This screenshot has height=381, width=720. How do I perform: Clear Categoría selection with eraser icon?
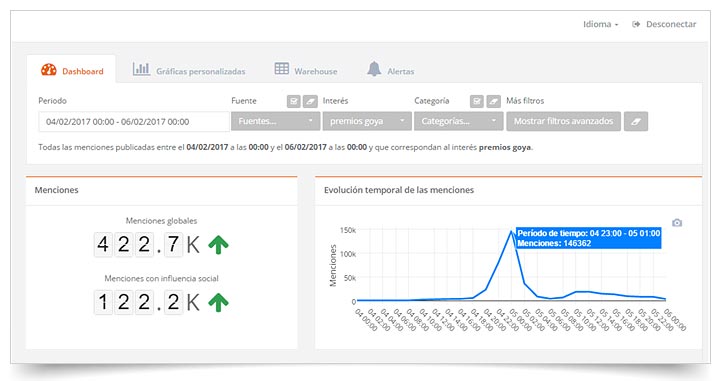(x=494, y=101)
